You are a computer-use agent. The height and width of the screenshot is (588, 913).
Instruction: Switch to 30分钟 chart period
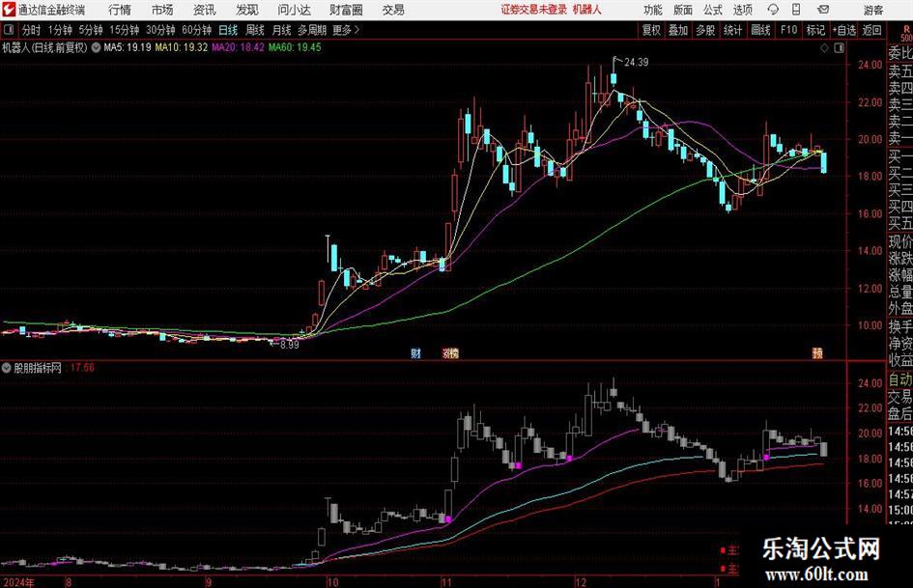tap(160, 30)
